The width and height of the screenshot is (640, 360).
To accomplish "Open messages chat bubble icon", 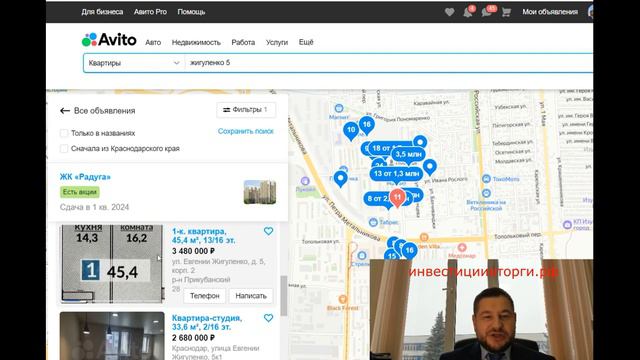I will pyautogui.click(x=487, y=12).
